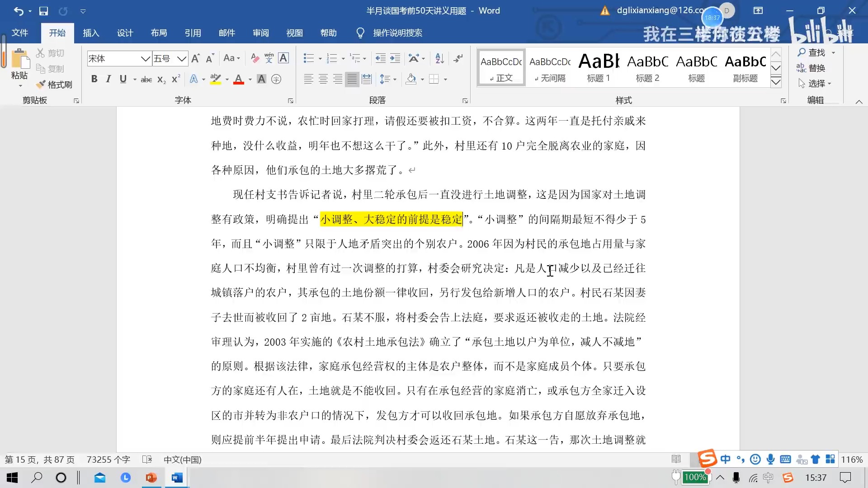
Task: Decrease paragraph indent
Action: pyautogui.click(x=381, y=58)
